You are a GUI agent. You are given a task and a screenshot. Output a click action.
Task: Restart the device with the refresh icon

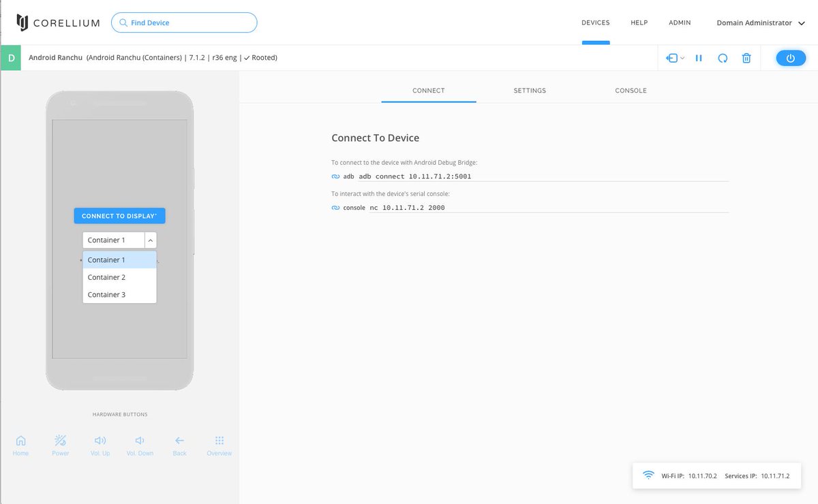coord(723,58)
